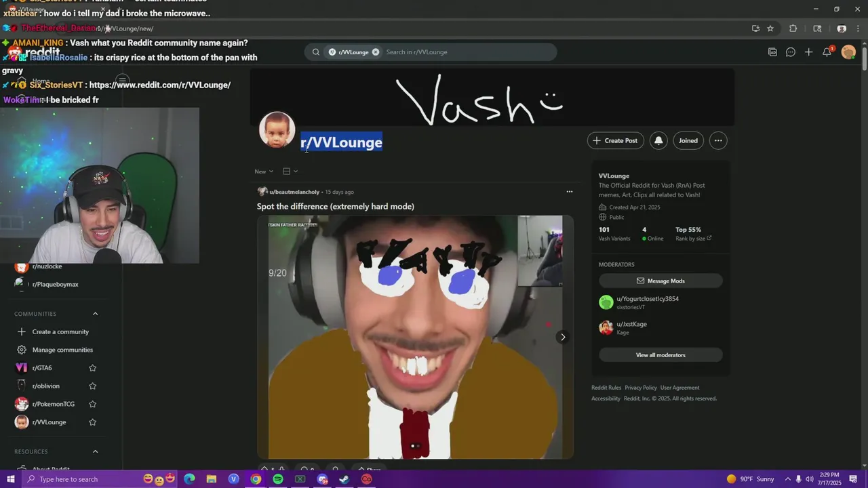Open Accessibility footer link
The image size is (868, 488).
coord(606,399)
